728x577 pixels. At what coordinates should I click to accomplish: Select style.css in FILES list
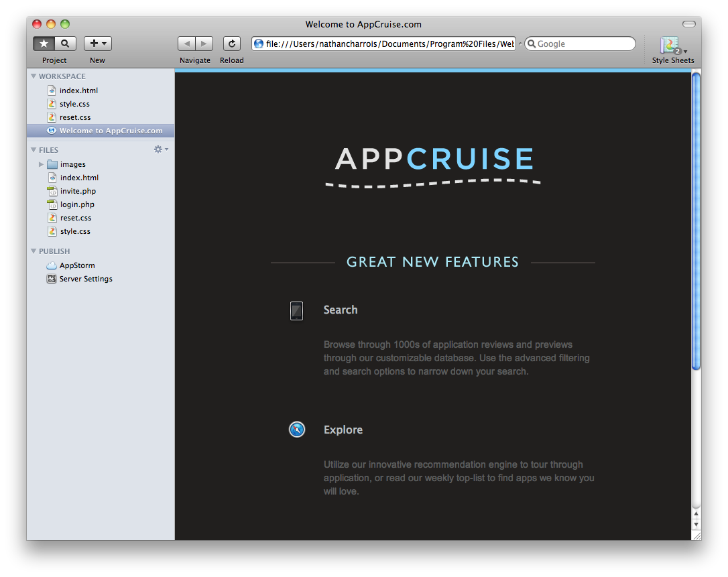pyautogui.click(x=75, y=232)
